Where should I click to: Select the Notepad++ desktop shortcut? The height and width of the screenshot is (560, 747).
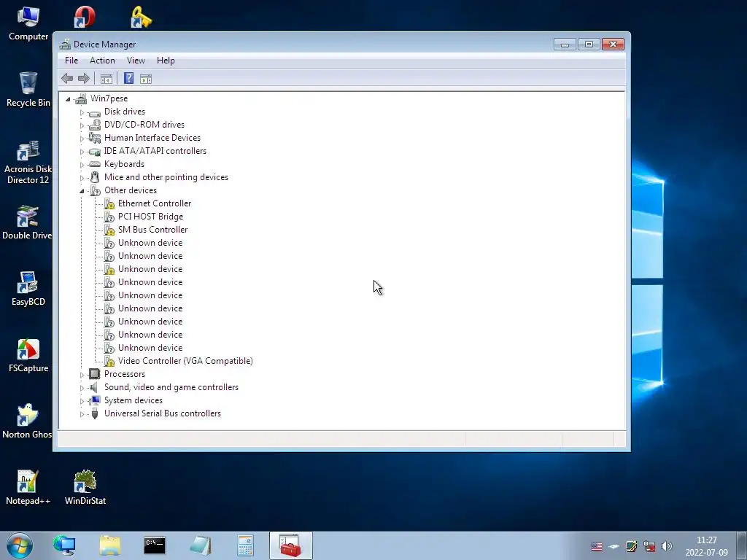point(28,488)
